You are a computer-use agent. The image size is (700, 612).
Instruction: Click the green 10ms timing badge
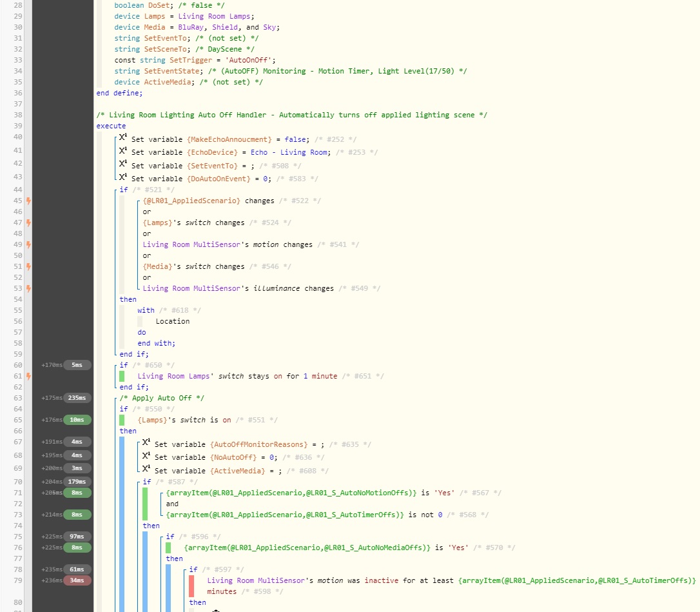[77, 420]
